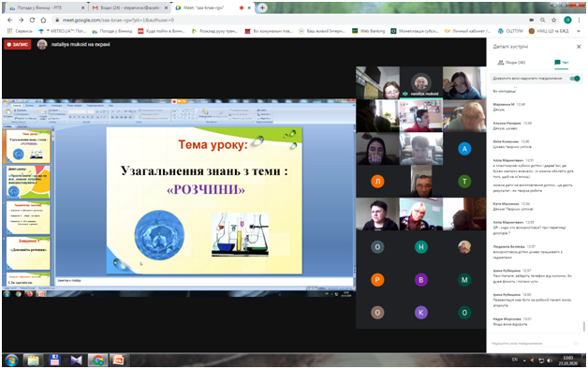Open a new Chrome tab

[x=262, y=7]
